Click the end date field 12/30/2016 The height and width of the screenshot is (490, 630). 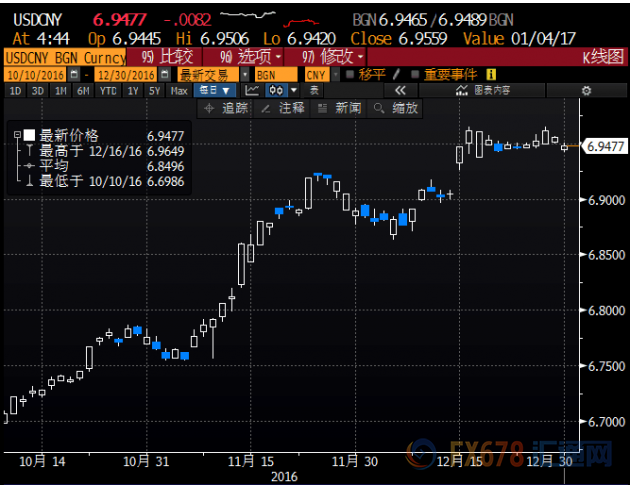tap(127, 75)
